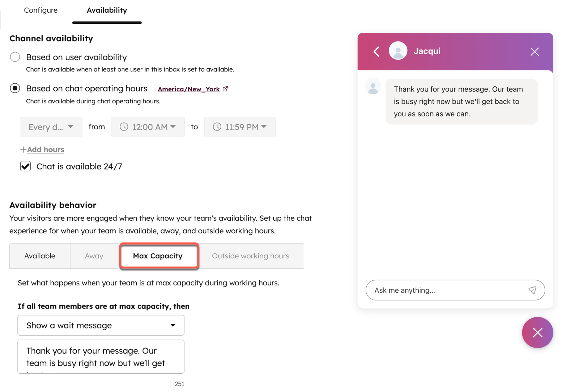Click the Jacqui name in chat header
This screenshot has width=566, height=392.
[427, 51]
